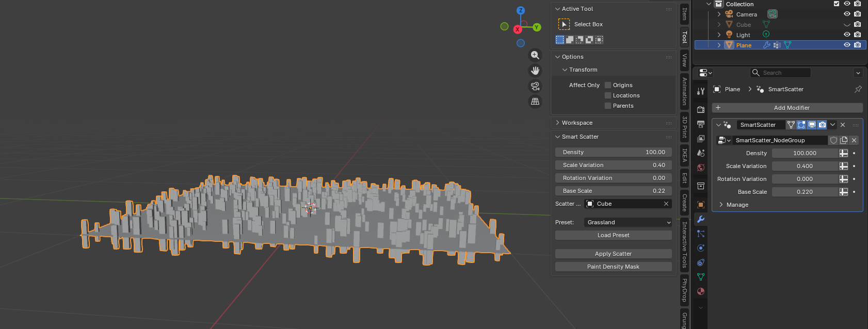Click the red X axis on navigation gizmo
868x329 pixels.
tap(518, 29)
